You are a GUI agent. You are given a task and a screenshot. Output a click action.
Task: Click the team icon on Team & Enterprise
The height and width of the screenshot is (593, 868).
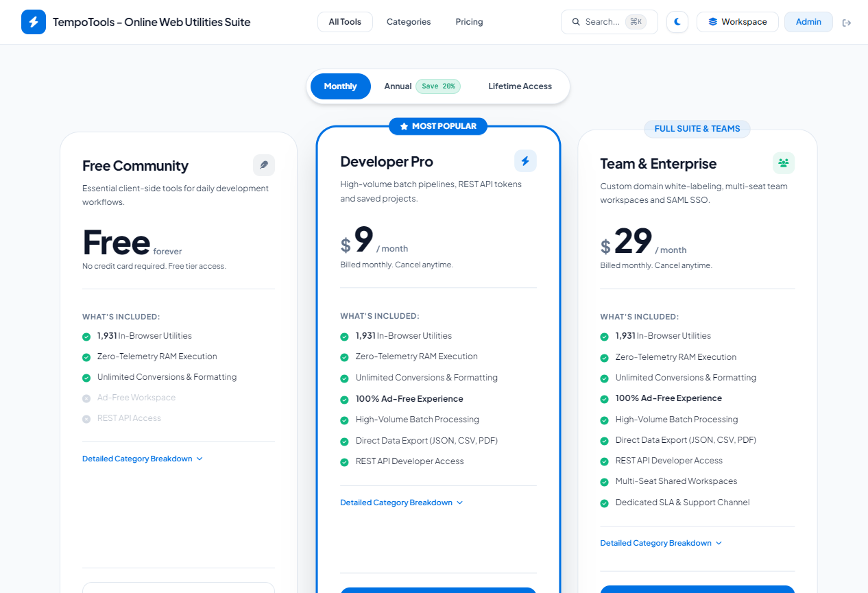784,163
